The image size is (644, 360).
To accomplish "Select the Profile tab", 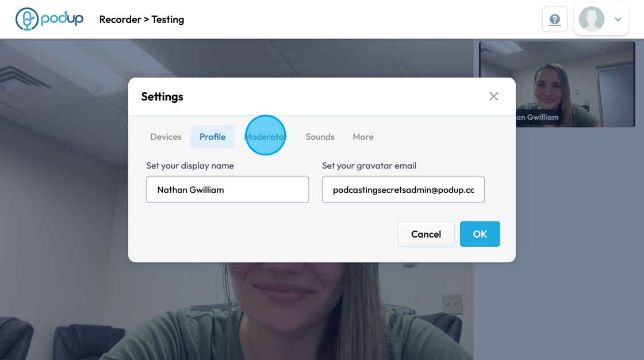I will click(213, 137).
